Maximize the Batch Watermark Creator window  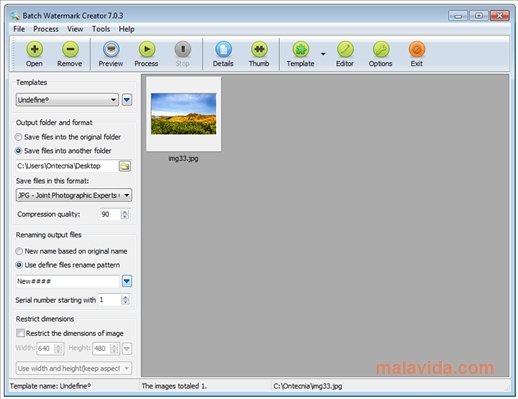[479, 16]
